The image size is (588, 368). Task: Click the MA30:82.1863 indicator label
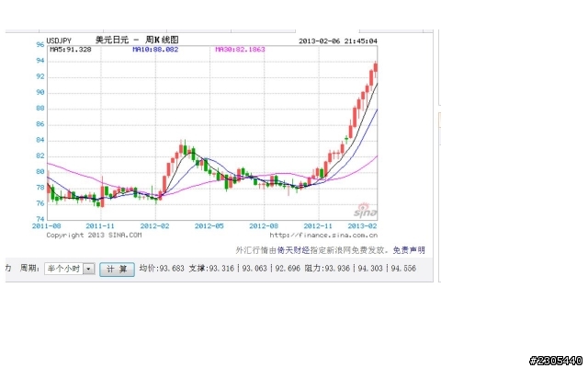point(240,50)
